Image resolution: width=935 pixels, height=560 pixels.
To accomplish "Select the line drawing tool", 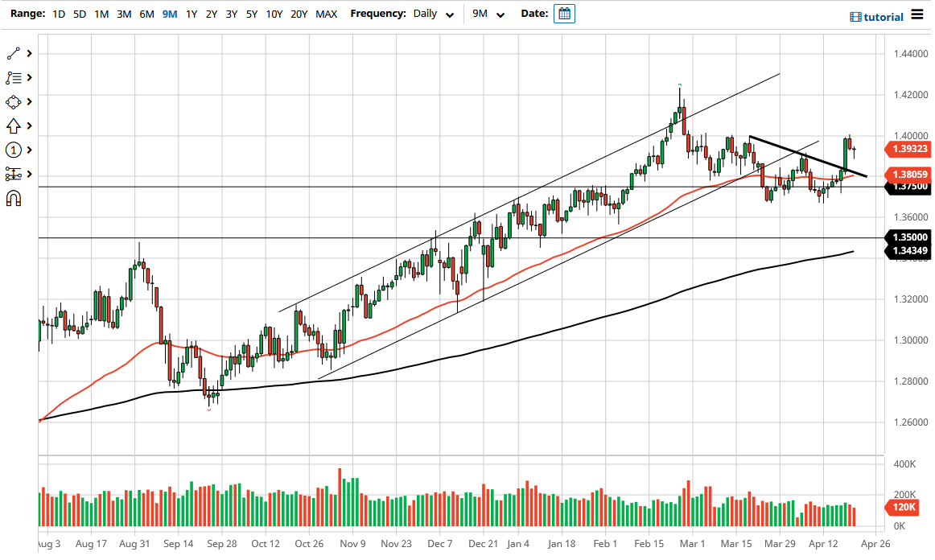I will coord(13,54).
